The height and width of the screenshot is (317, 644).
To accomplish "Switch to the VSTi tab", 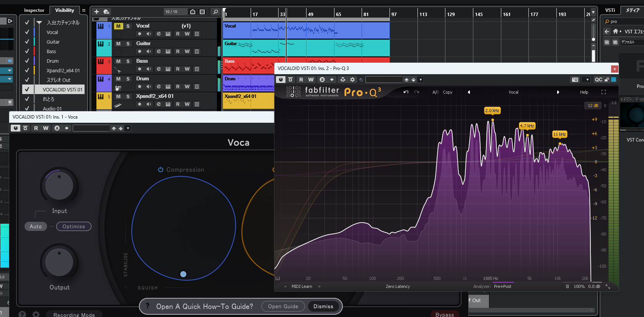I will (x=610, y=10).
